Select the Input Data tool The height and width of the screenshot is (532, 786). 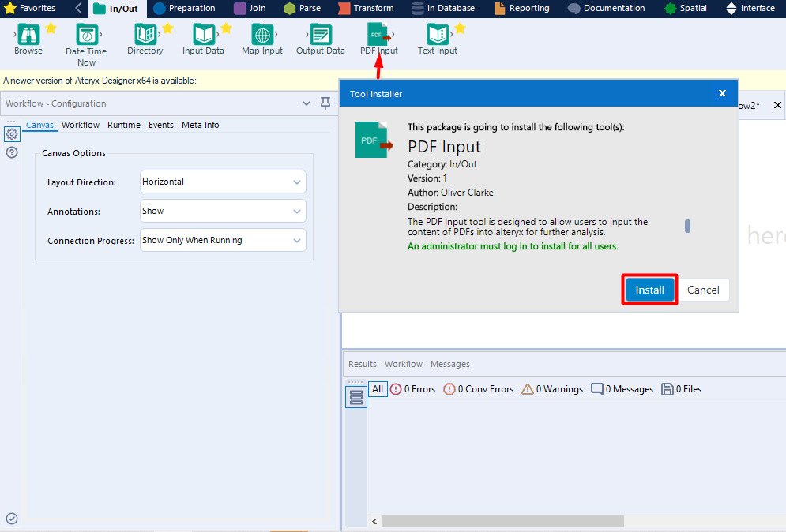coord(203,39)
